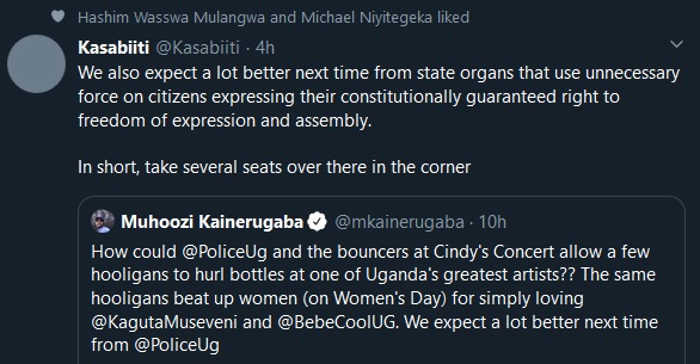
Task: Open Muhoozi Kainerugaba's small profile picture
Action: (x=103, y=222)
